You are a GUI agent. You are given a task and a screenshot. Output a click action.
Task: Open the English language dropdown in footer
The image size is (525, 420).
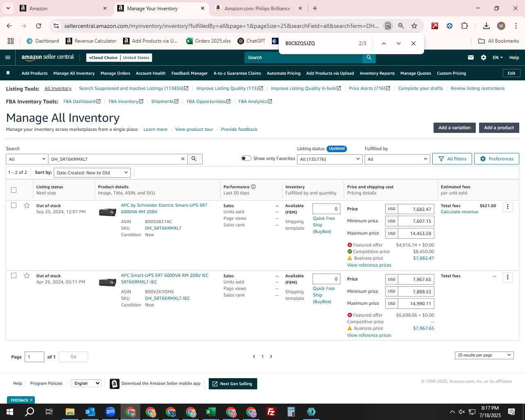[86, 383]
